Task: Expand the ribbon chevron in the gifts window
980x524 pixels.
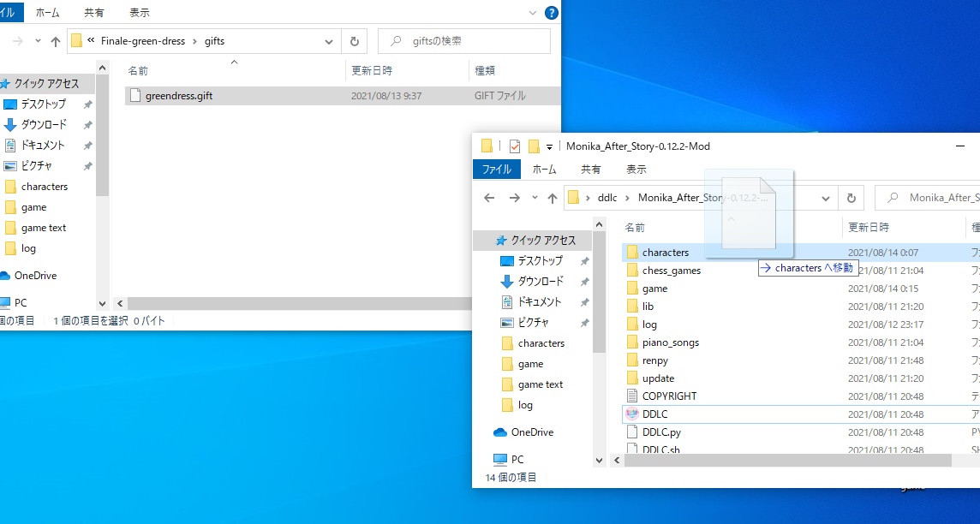Action: (x=534, y=13)
